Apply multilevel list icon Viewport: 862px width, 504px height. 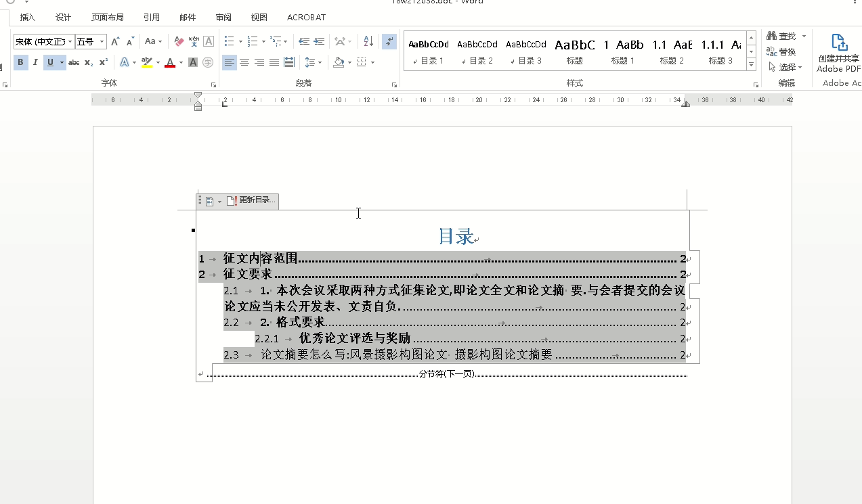(x=275, y=42)
